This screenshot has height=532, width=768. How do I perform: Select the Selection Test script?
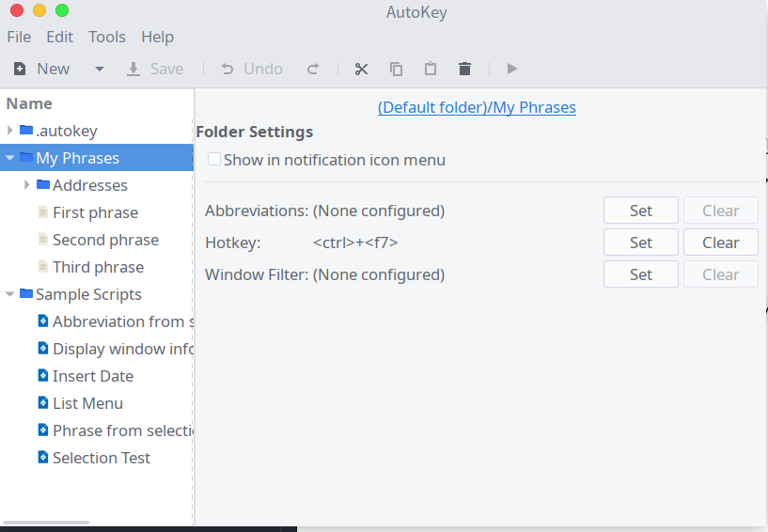click(x=102, y=458)
